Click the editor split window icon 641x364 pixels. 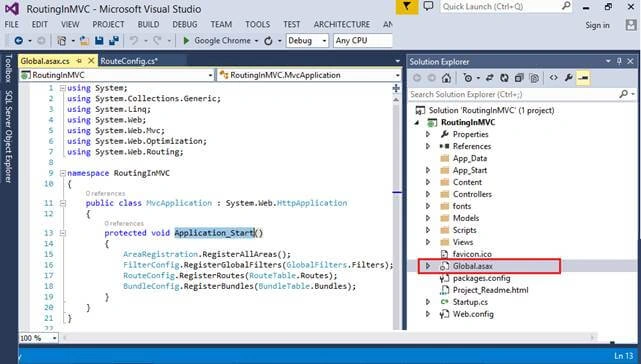(x=396, y=88)
